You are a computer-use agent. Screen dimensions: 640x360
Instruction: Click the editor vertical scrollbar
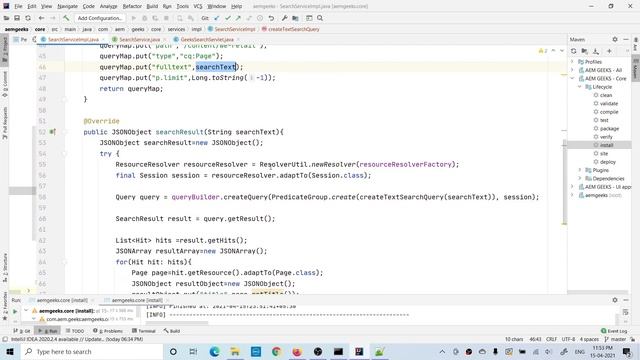[x=564, y=181]
